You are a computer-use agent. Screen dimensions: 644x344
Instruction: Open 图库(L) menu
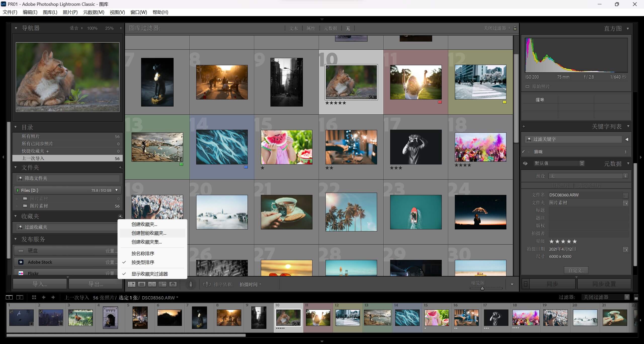click(x=50, y=12)
